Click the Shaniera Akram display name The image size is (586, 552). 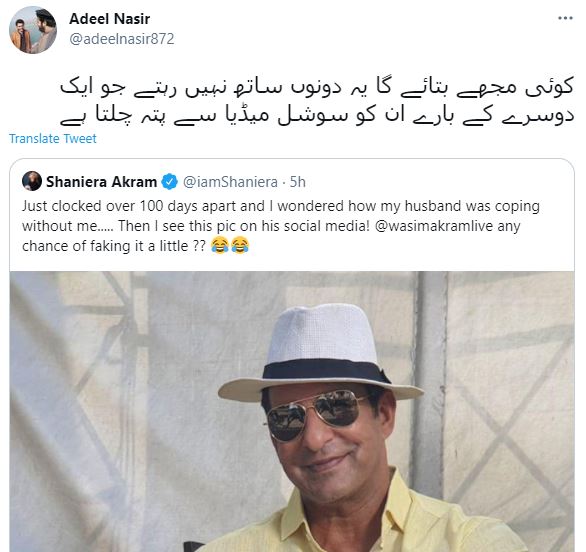tap(101, 182)
